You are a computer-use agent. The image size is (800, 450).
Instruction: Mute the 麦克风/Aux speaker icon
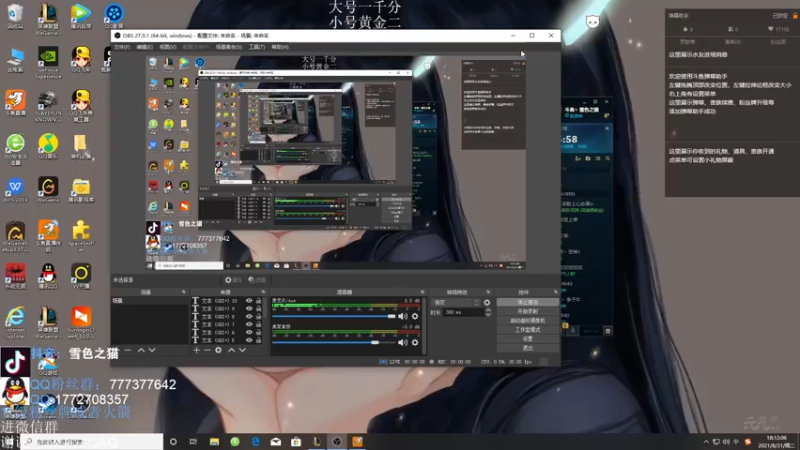[403, 316]
